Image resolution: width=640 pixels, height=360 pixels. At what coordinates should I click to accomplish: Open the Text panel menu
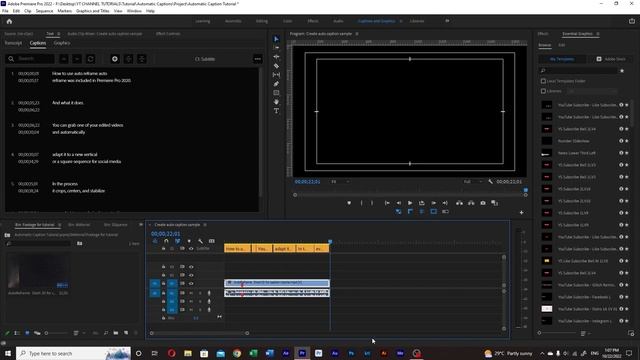[x=59, y=34]
